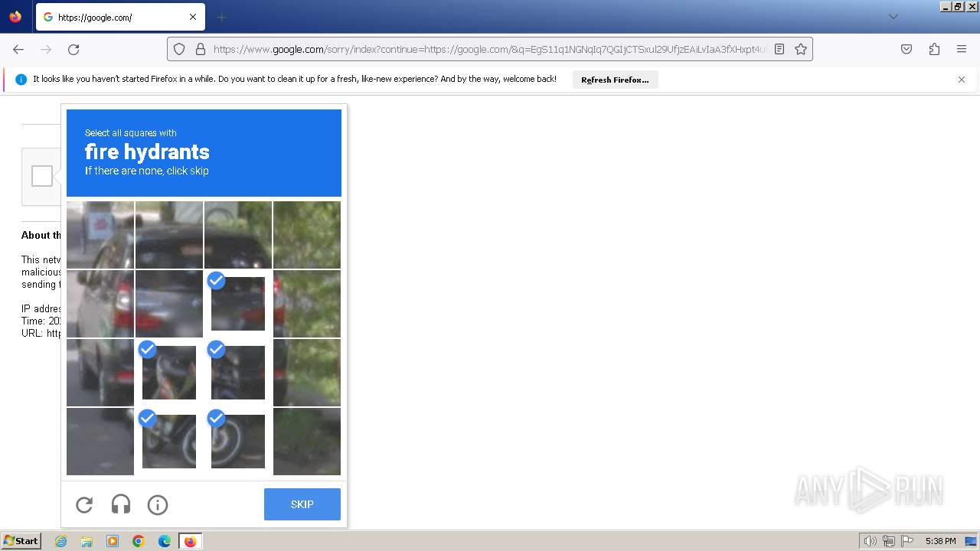Open Action Center flag icon
The height and width of the screenshot is (551, 980).
point(907,541)
